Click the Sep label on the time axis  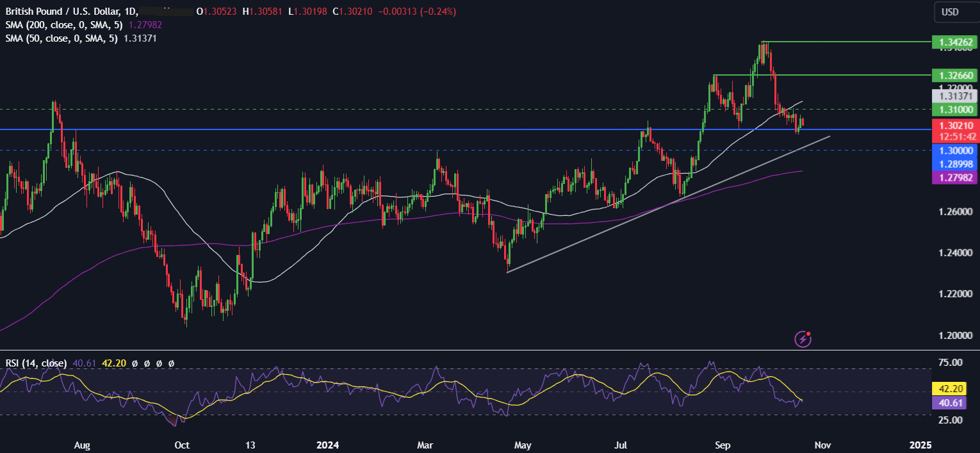pyautogui.click(x=723, y=445)
